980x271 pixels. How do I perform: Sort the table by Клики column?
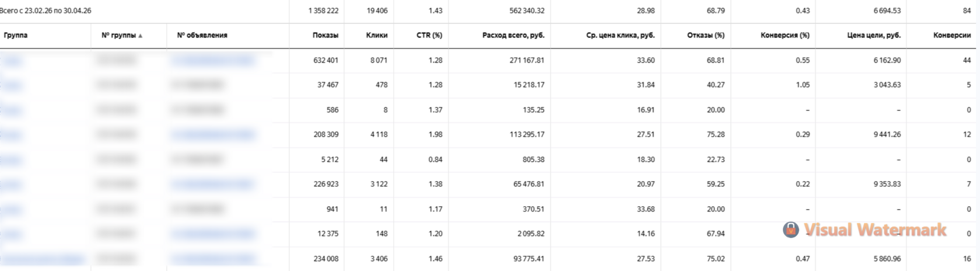coord(377,35)
